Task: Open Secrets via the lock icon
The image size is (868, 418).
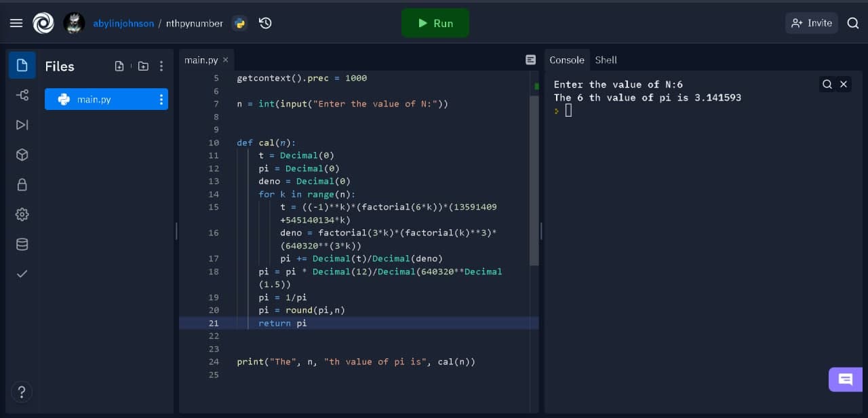Action: point(22,185)
